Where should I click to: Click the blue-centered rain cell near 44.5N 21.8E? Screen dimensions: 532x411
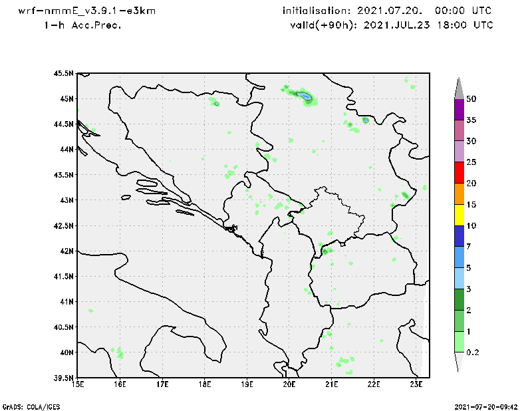[365, 120]
